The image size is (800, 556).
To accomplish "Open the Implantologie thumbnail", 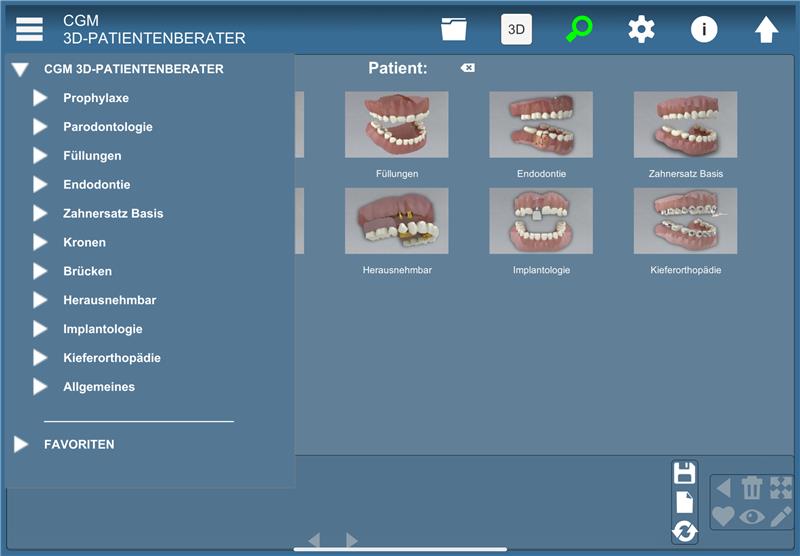I will pos(541,221).
